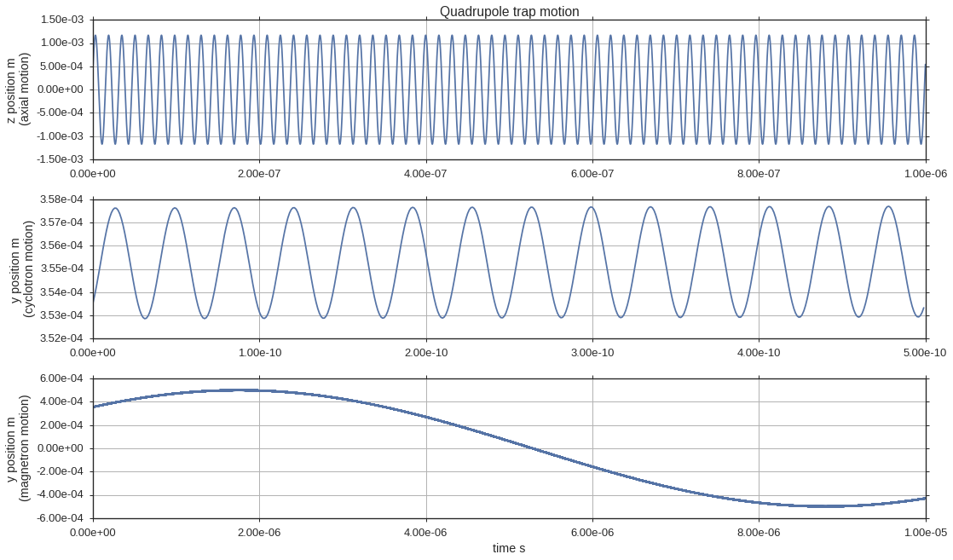Click the 'Quadrupole trap motion' plot title
953x560 pixels.
509,12
